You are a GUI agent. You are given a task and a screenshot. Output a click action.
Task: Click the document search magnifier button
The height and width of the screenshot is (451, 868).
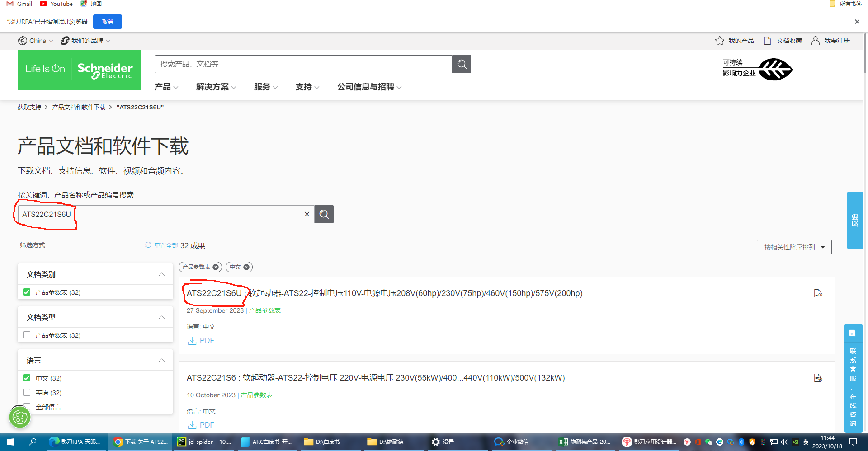point(324,214)
